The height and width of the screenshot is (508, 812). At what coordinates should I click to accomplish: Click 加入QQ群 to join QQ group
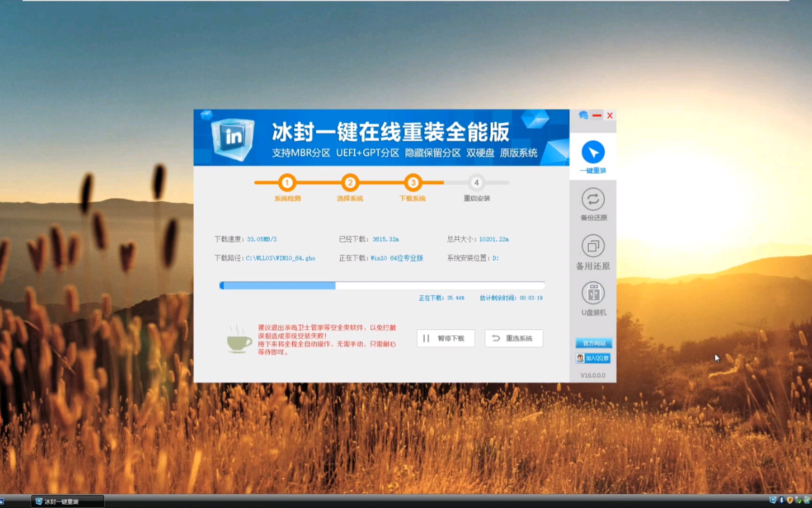(593, 358)
